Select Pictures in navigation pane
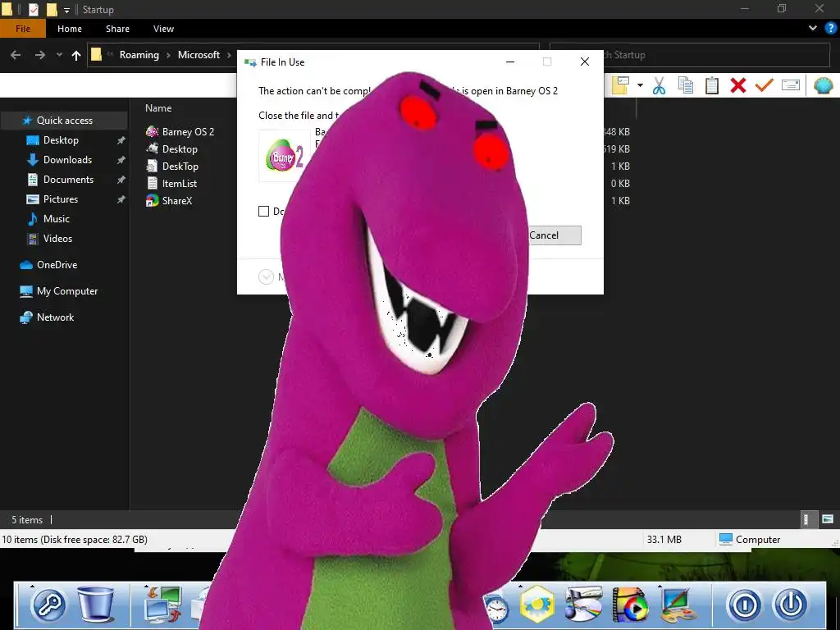 pyautogui.click(x=60, y=199)
